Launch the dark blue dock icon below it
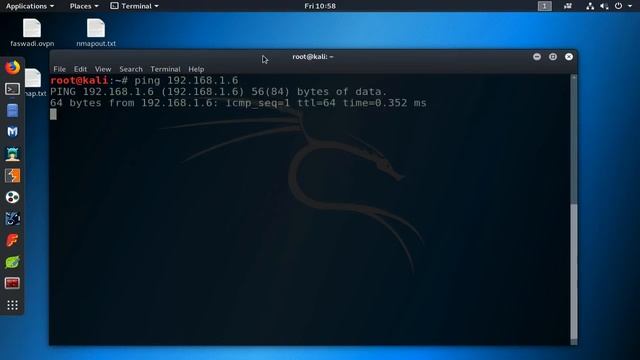Image resolution: width=640 pixels, height=360 pixels. click(x=12, y=219)
